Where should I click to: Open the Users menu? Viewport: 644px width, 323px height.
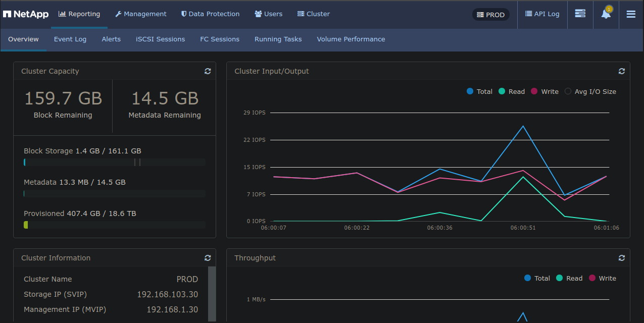click(268, 14)
